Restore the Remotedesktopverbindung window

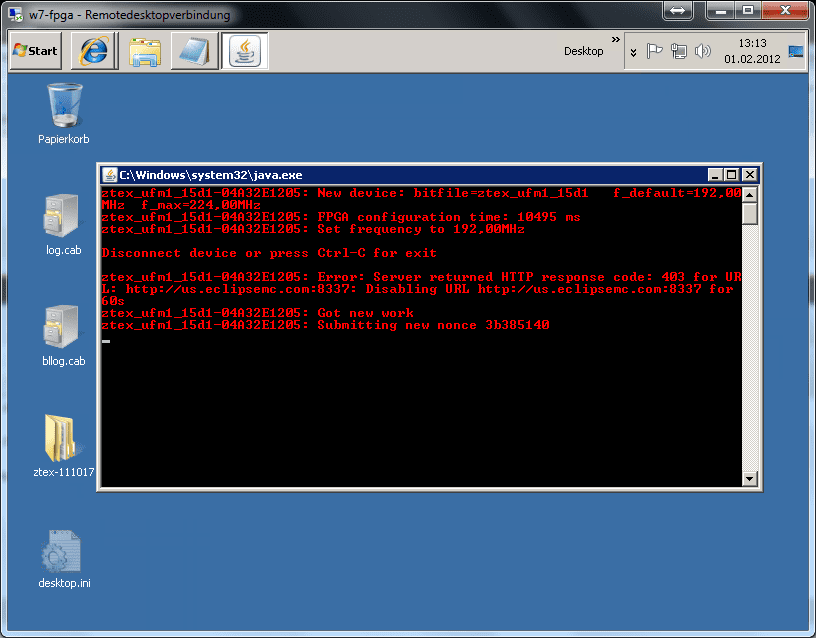tap(748, 10)
